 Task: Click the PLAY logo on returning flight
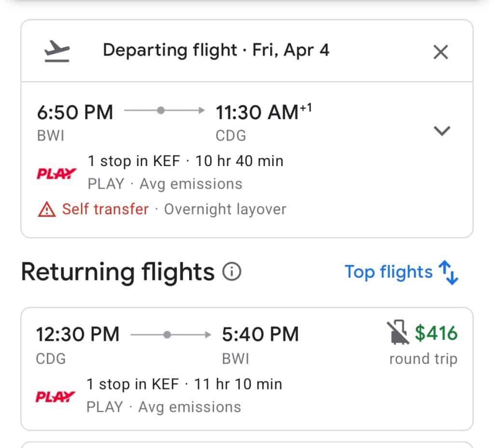[x=55, y=397]
